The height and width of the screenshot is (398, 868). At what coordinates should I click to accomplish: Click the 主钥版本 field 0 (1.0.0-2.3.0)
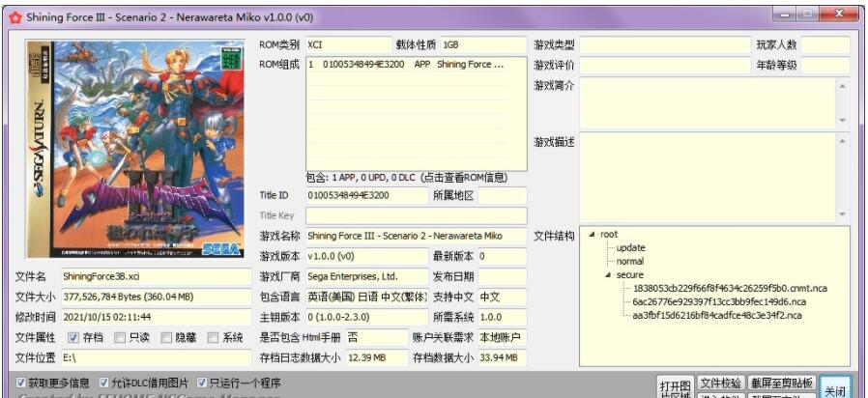367,318
